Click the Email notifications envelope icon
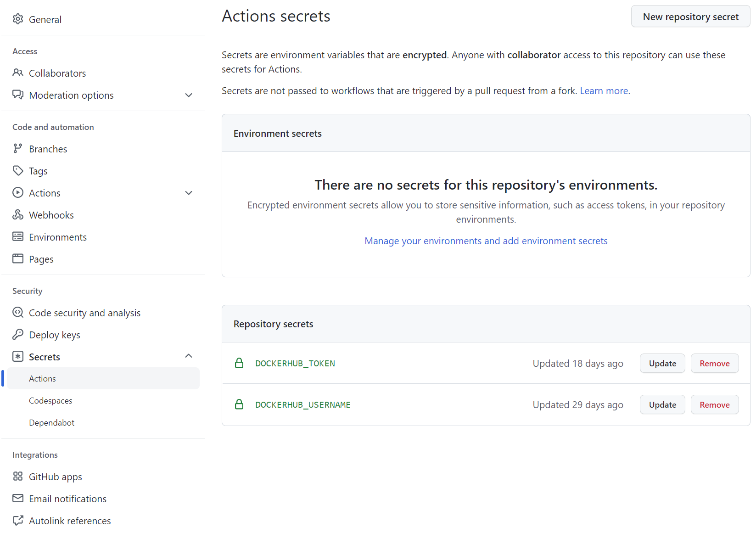The width and height of the screenshot is (756, 533). (18, 499)
